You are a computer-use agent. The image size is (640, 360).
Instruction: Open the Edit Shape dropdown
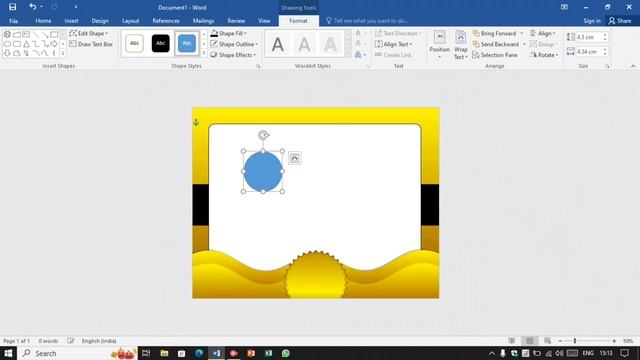point(89,33)
